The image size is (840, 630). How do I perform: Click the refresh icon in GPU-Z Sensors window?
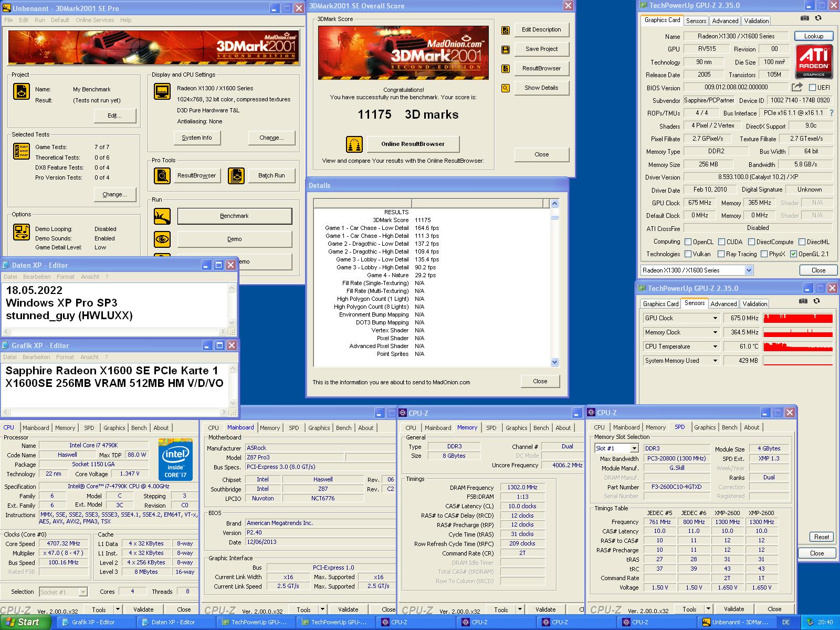(x=816, y=301)
